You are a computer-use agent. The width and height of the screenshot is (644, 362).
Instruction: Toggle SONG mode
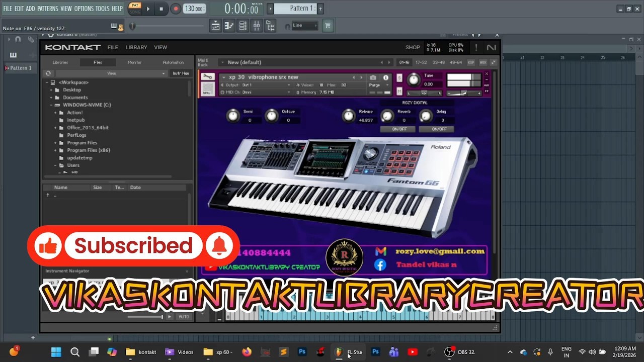[135, 11]
